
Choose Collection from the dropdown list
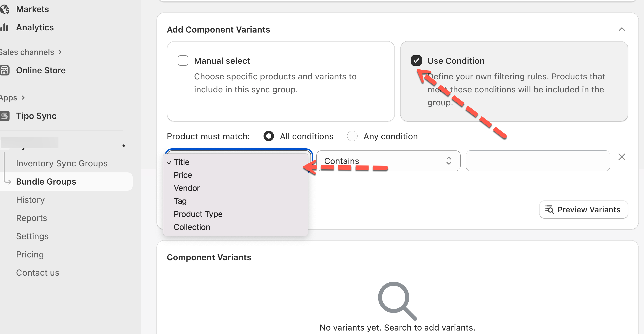tap(192, 227)
